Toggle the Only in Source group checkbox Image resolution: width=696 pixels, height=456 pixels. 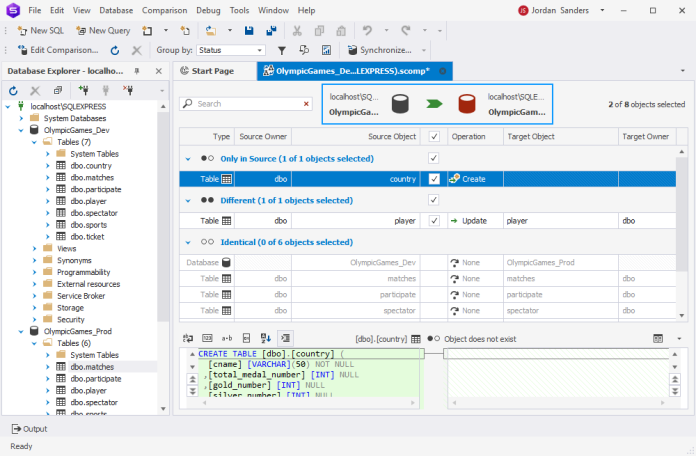coord(434,158)
